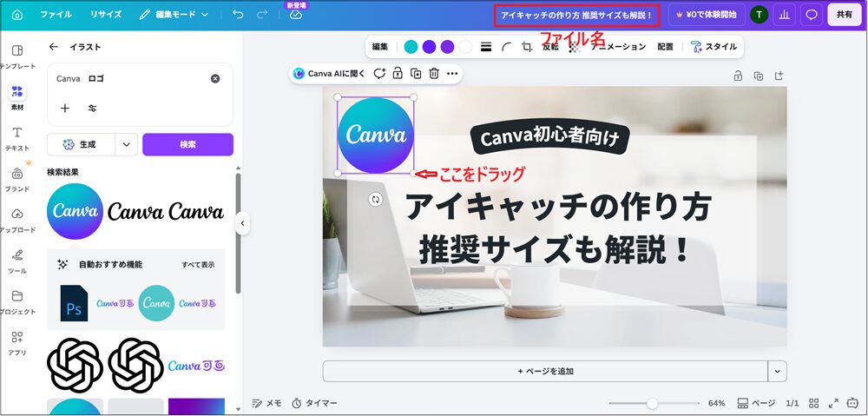Expand the 編集モード dropdown
The width and height of the screenshot is (868, 416).
(174, 15)
